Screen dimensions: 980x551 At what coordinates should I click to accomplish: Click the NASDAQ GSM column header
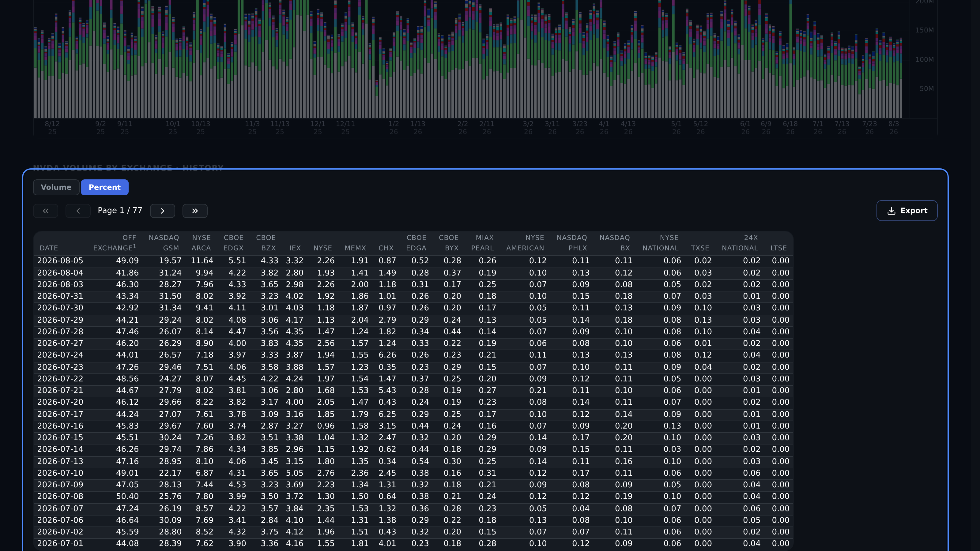click(164, 243)
